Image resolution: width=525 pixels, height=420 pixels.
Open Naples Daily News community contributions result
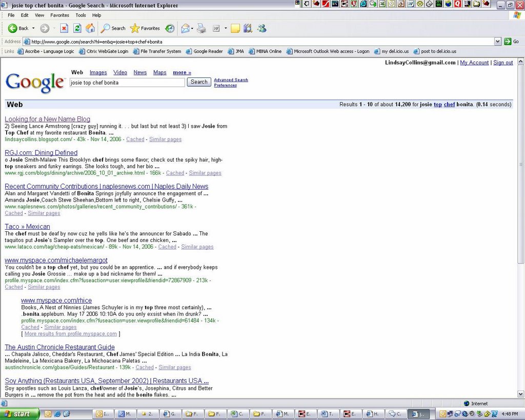pos(107,186)
